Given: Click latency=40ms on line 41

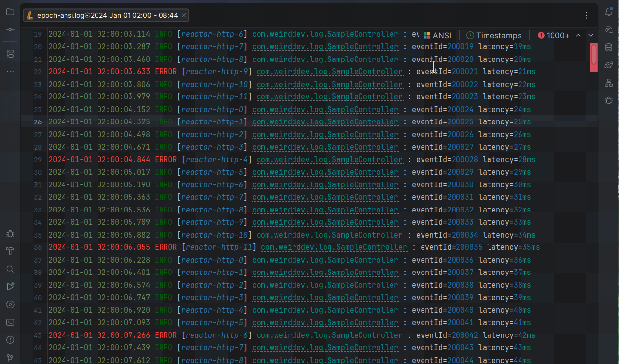Looking at the screenshot, I should (505, 310).
